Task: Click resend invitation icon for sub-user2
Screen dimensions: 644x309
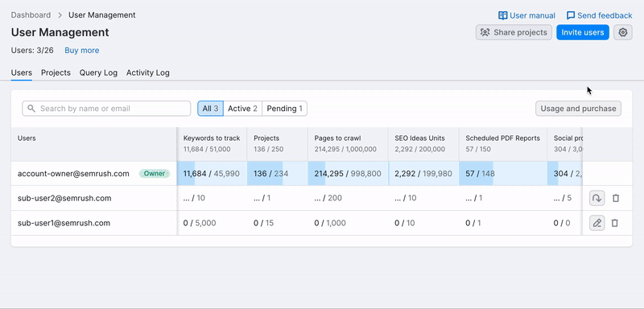Action: click(597, 198)
